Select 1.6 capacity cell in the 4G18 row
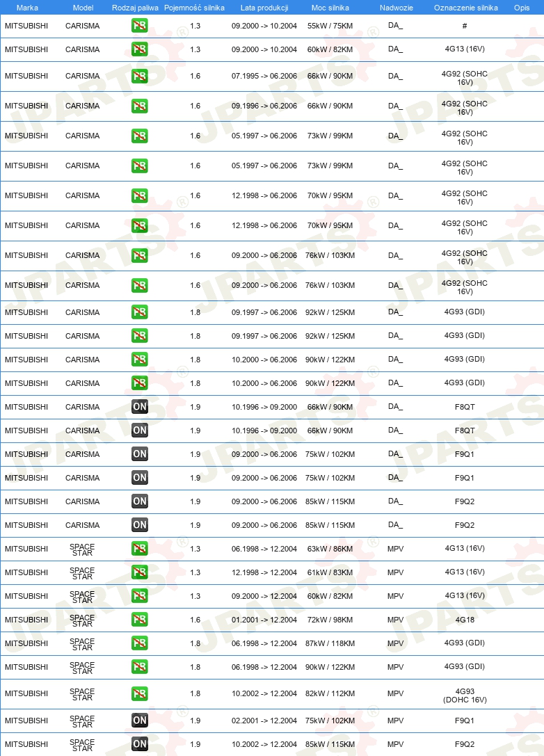 point(195,620)
